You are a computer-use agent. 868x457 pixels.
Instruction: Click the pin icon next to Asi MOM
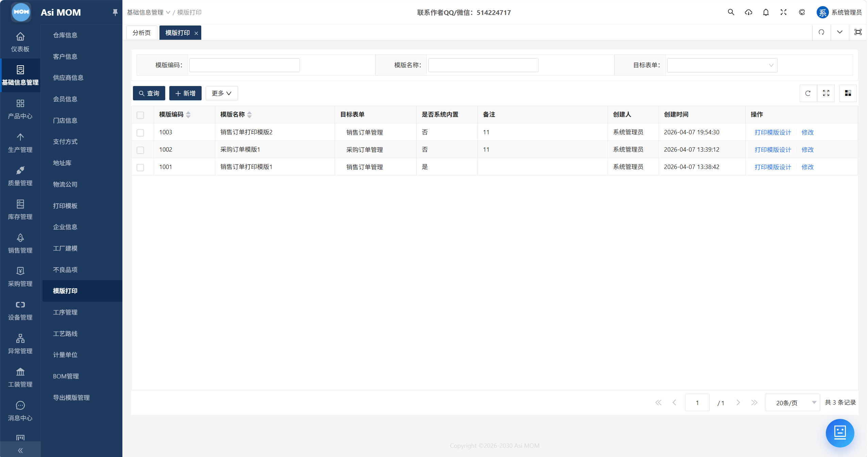pos(115,12)
